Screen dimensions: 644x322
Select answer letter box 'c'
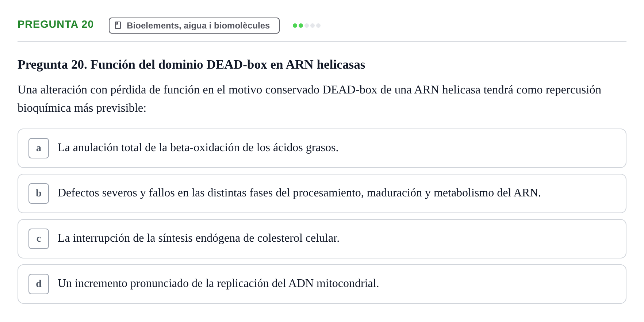tap(39, 239)
